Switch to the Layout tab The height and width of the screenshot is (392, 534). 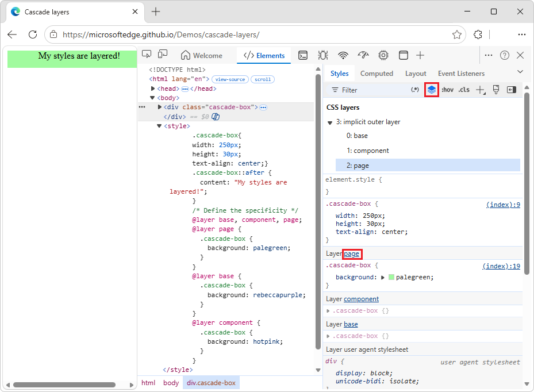coord(416,74)
